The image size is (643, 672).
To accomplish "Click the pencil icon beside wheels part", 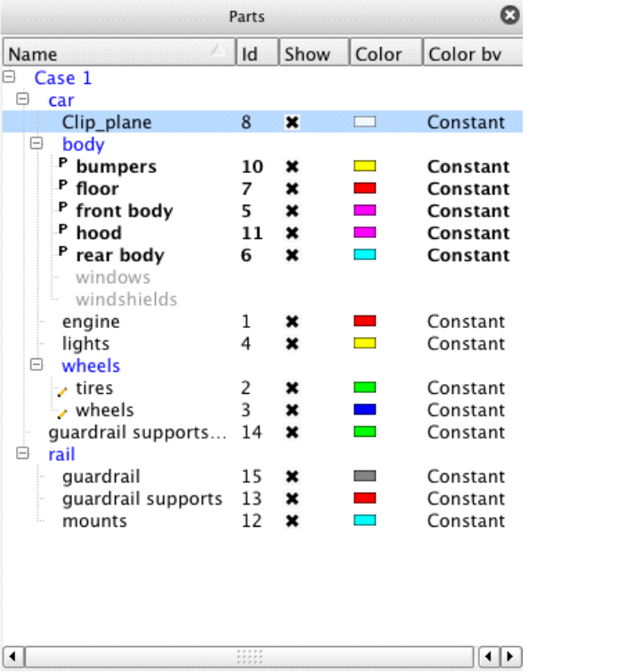I will click(62, 412).
